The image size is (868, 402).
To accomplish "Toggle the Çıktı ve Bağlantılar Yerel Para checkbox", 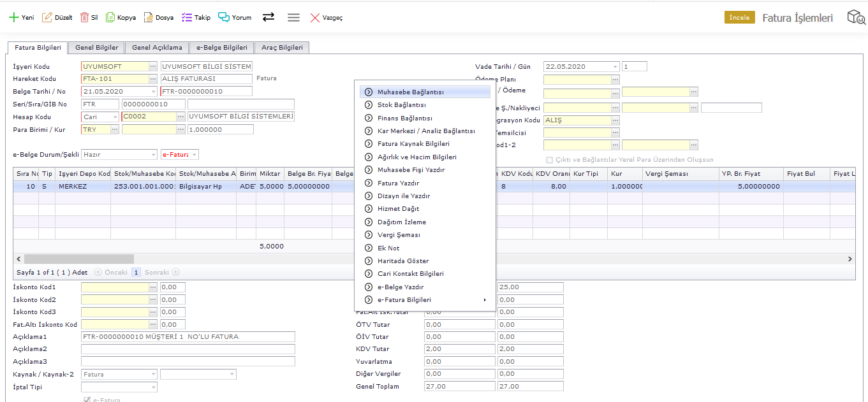I will pos(549,160).
